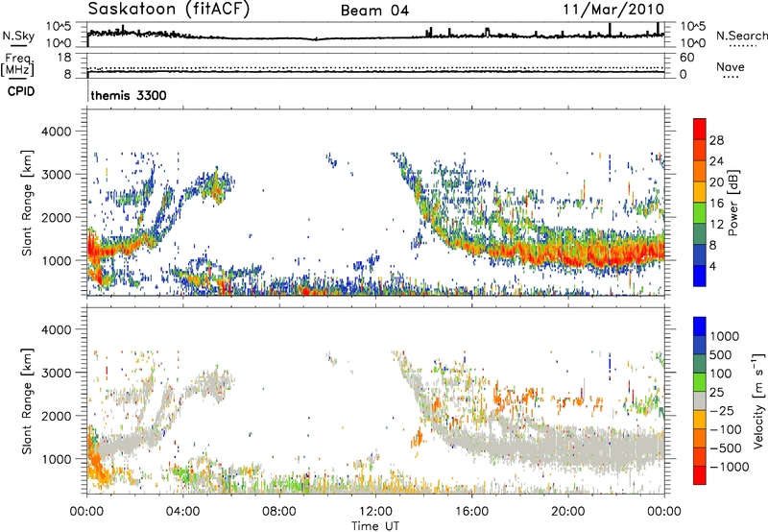Click the "18" frequency axis tick
Screen dimensions: 768x532
[x=64, y=58]
